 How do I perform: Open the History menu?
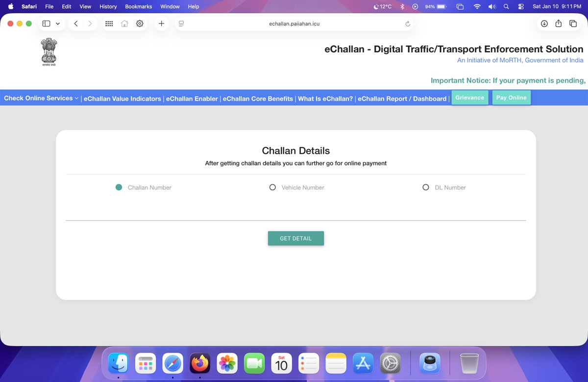[x=108, y=6]
